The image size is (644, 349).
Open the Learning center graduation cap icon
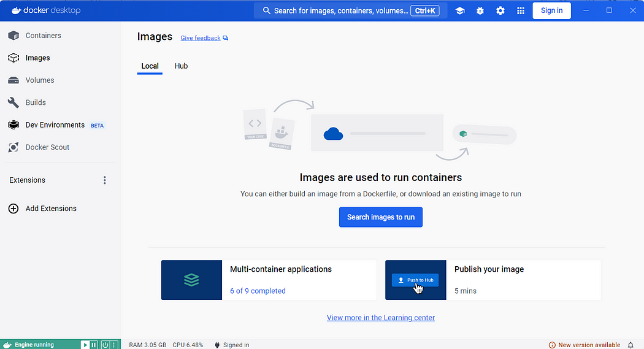click(x=460, y=10)
